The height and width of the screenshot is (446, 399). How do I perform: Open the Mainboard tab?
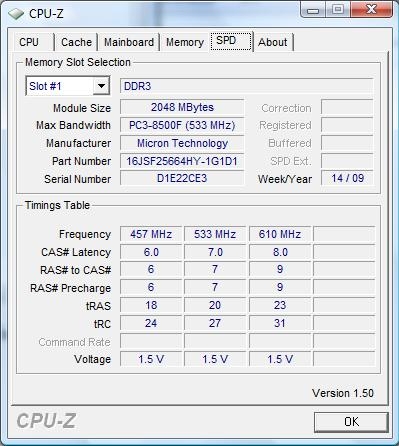[x=129, y=42]
